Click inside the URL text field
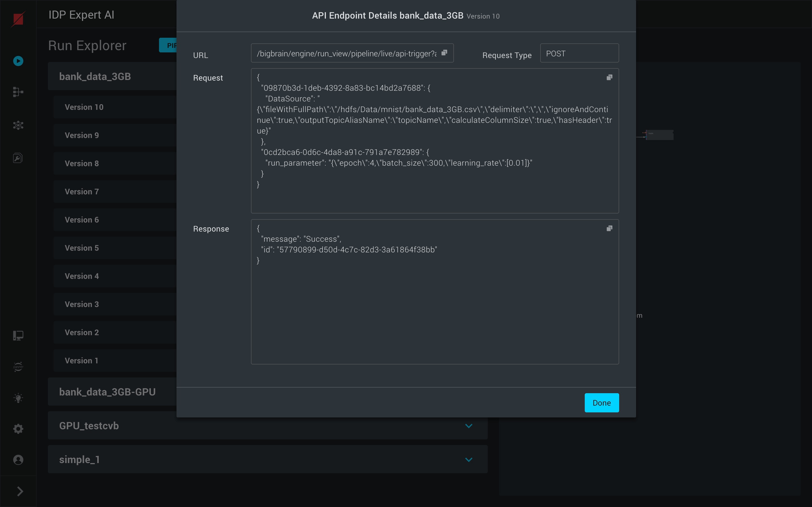The height and width of the screenshot is (507, 812). click(346, 54)
